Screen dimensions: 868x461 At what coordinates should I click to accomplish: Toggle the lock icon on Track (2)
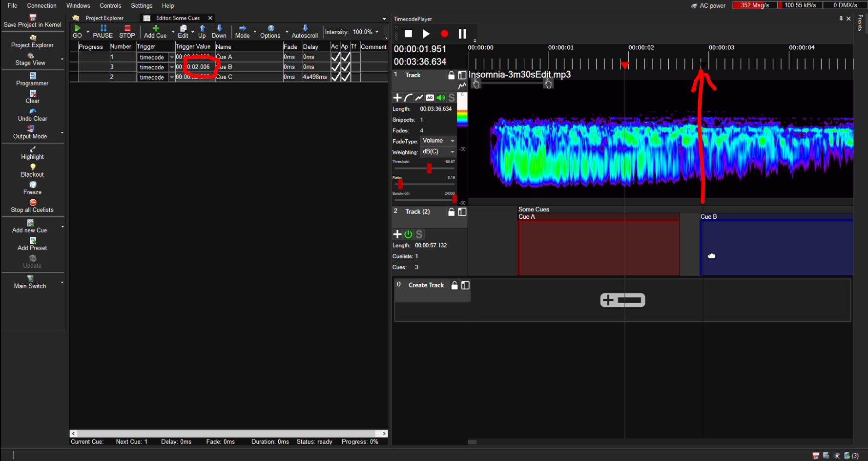point(451,212)
